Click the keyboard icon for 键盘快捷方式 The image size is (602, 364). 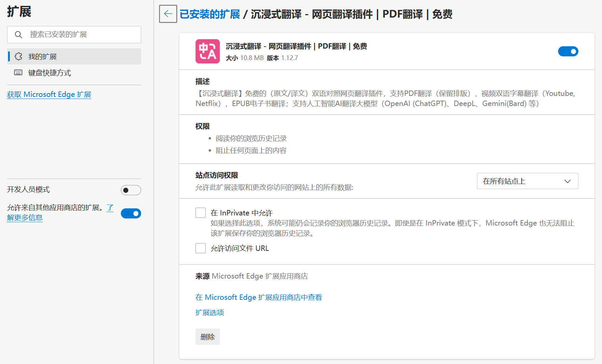[18, 73]
